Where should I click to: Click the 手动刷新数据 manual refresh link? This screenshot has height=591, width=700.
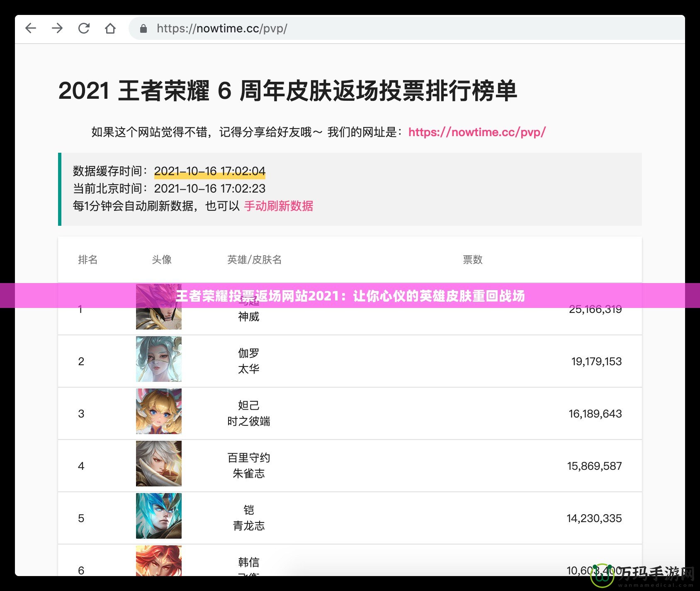click(x=279, y=206)
